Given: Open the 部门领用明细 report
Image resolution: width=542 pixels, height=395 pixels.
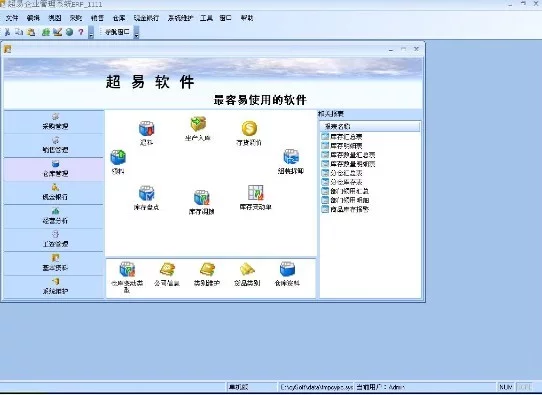Looking at the screenshot, I should click(349, 200).
